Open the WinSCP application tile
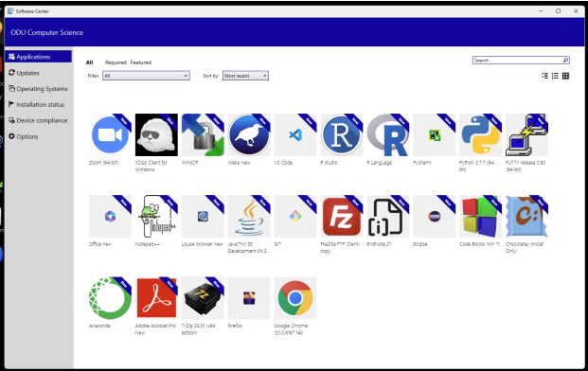 coord(203,135)
